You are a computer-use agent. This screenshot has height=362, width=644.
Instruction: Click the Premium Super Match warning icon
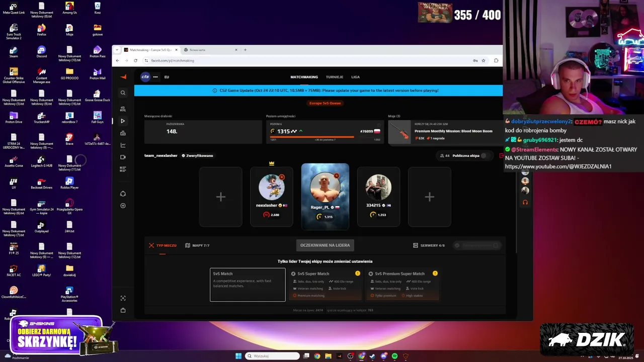pos(435,274)
